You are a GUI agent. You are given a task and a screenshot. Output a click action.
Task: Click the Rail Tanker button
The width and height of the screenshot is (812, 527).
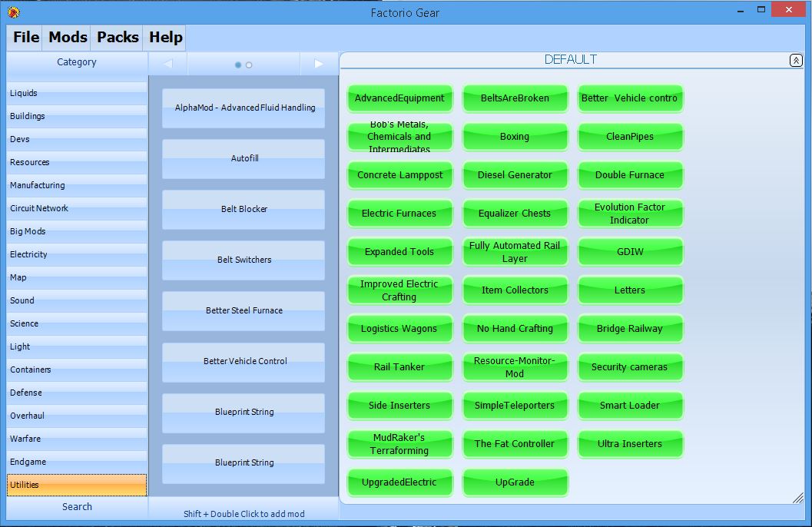[x=399, y=367]
